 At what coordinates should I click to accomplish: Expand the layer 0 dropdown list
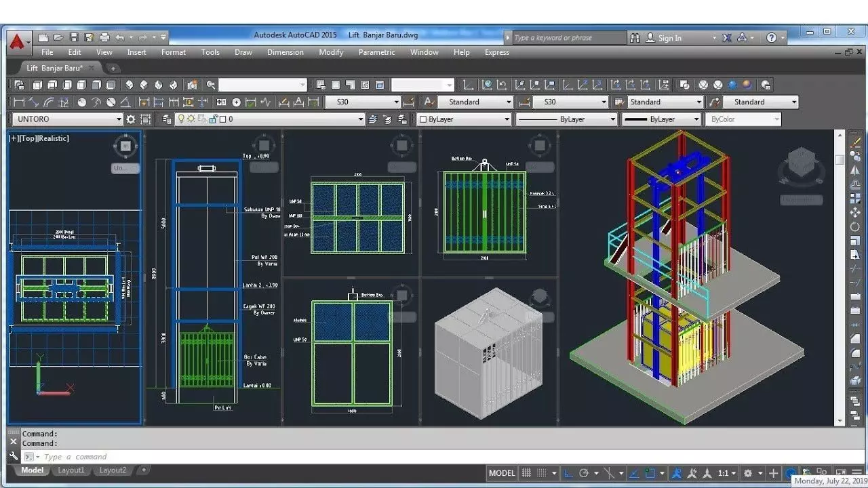click(x=361, y=119)
